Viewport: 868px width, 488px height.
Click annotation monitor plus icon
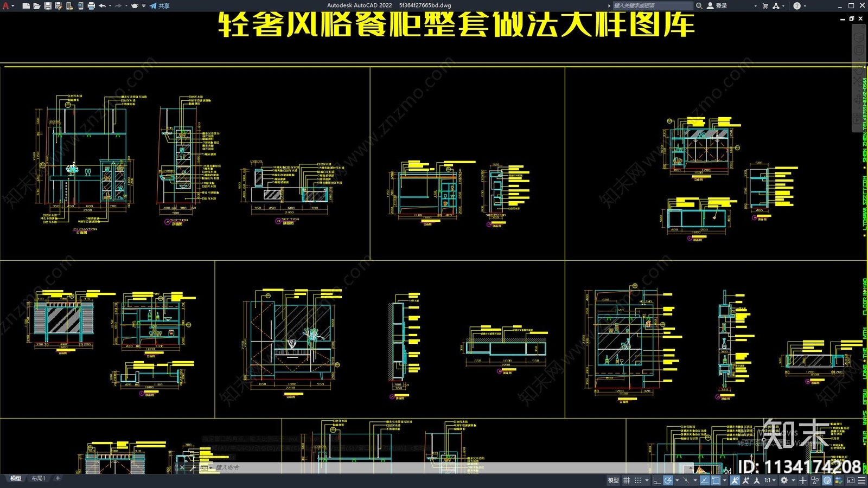(803, 480)
